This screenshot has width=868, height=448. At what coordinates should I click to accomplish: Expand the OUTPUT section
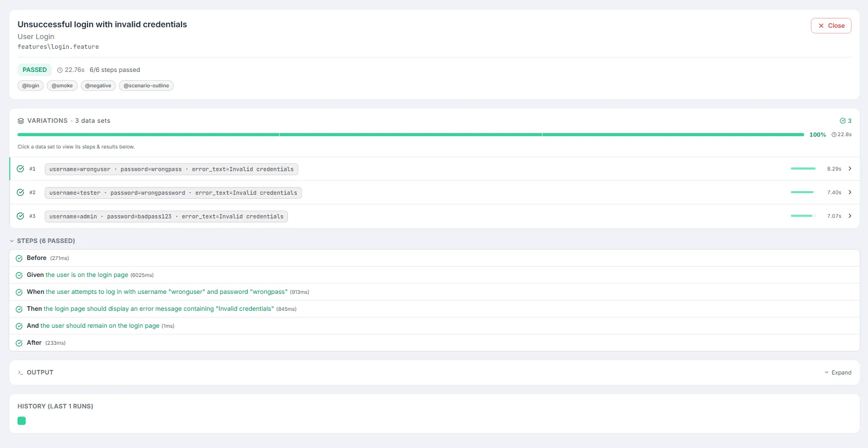838,372
